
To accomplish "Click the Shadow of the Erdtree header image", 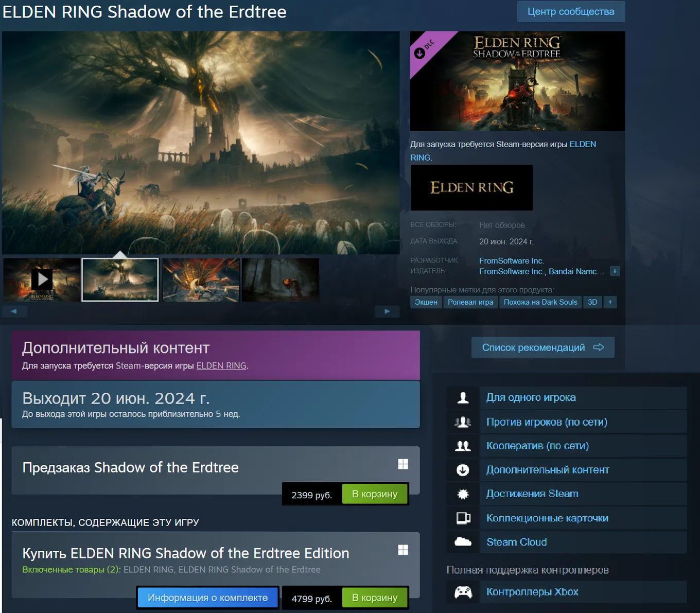I will pyautogui.click(x=517, y=81).
